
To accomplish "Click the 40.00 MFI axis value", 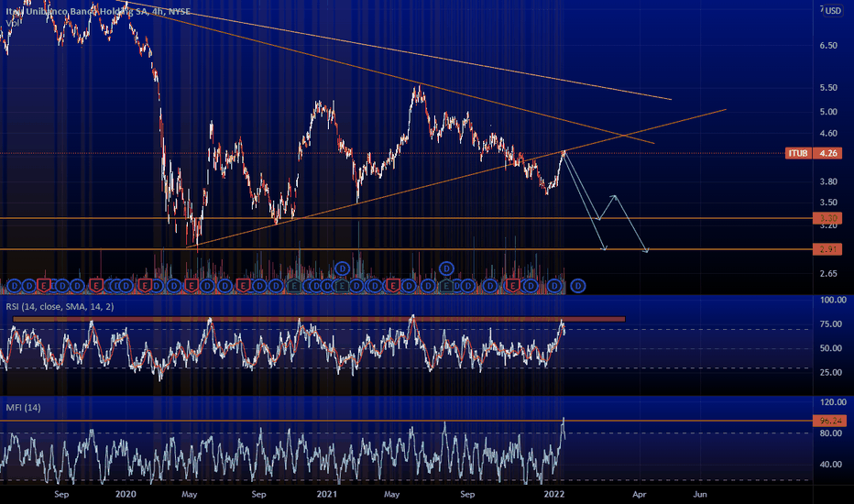I will pyautogui.click(x=830, y=465).
